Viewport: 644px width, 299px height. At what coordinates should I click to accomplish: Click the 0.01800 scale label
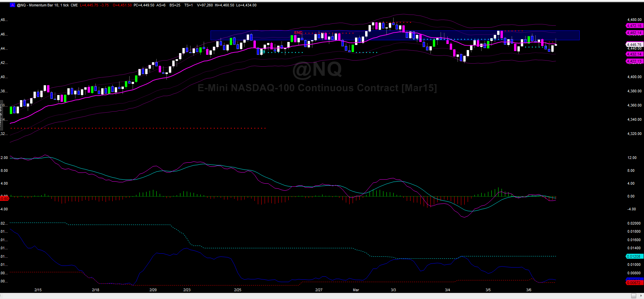[634, 231]
